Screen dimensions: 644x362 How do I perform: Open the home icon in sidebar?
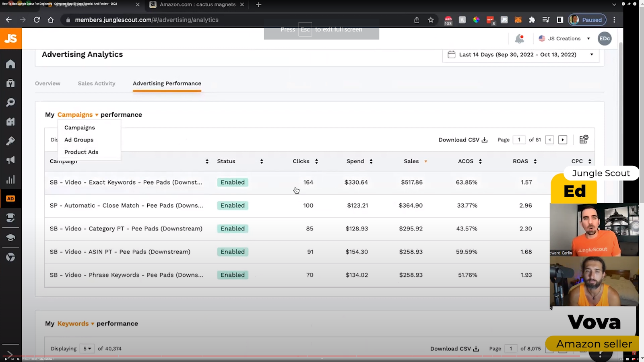pos(10,64)
